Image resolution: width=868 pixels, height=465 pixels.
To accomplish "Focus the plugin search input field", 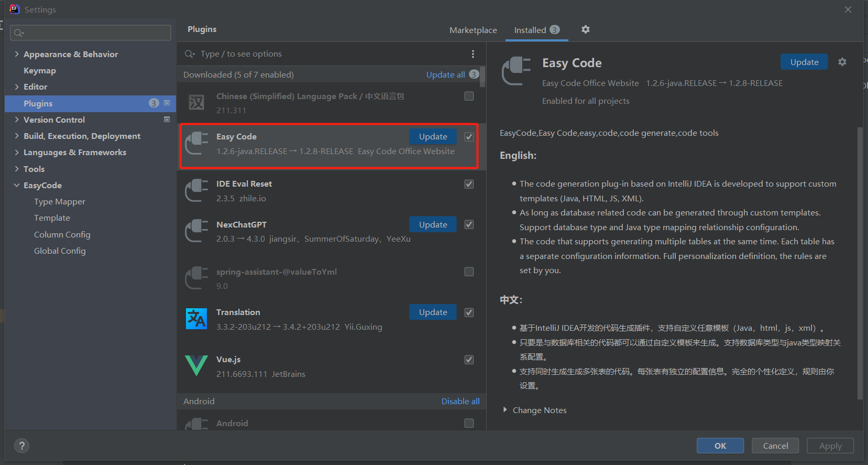I will click(x=333, y=54).
